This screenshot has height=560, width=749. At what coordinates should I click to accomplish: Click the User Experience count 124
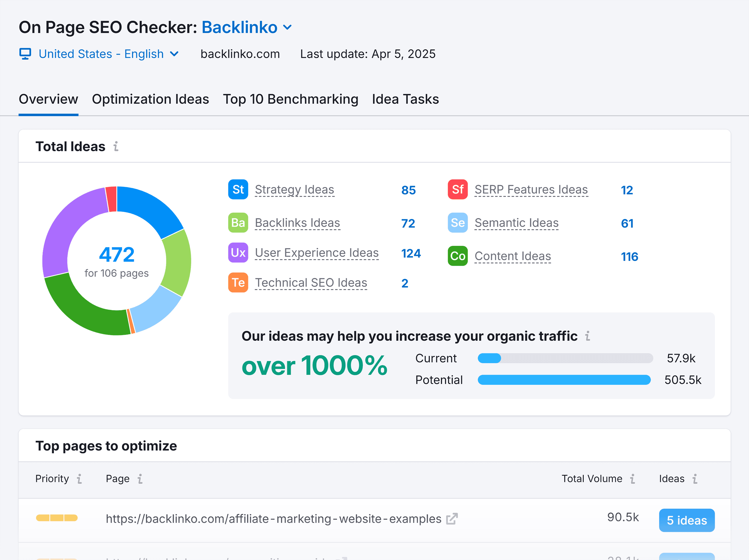(411, 253)
